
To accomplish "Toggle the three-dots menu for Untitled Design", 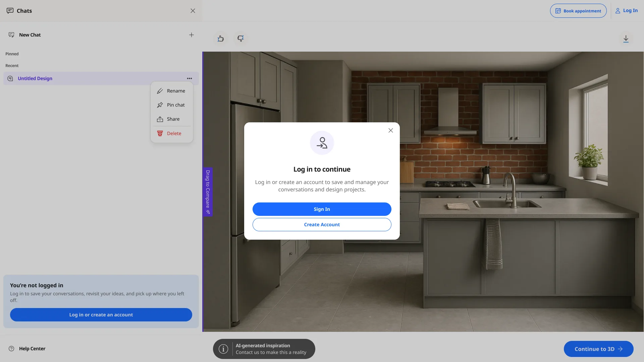I will [190, 78].
